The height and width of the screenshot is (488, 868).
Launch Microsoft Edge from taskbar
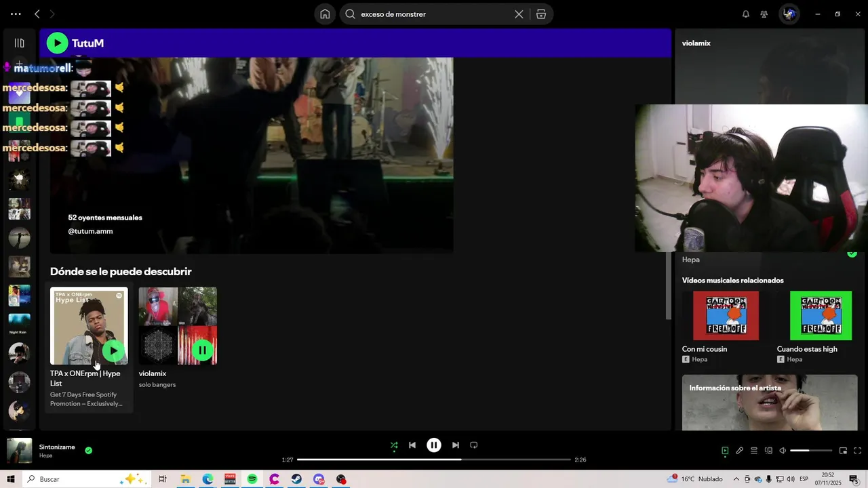208,479
